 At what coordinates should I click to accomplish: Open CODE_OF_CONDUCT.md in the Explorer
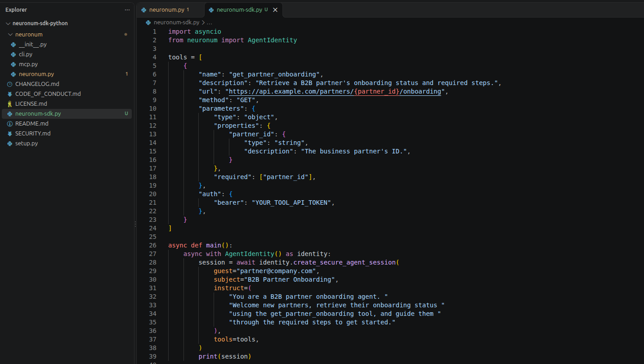click(x=48, y=94)
